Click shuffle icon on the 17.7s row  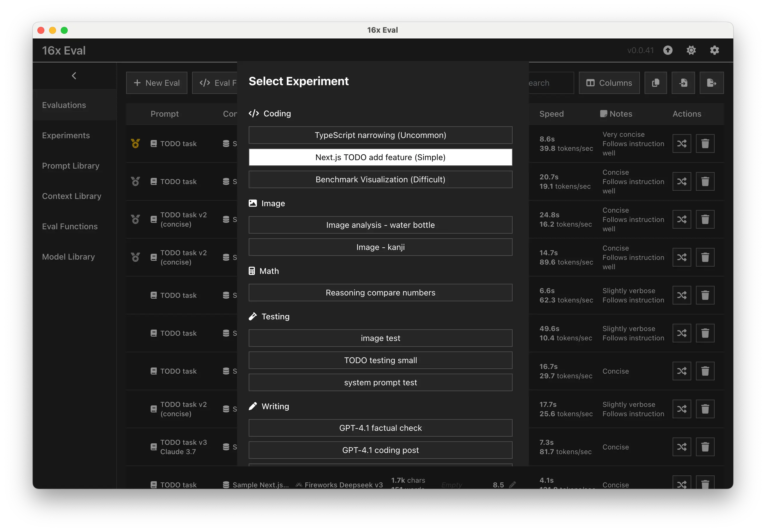[x=682, y=409]
